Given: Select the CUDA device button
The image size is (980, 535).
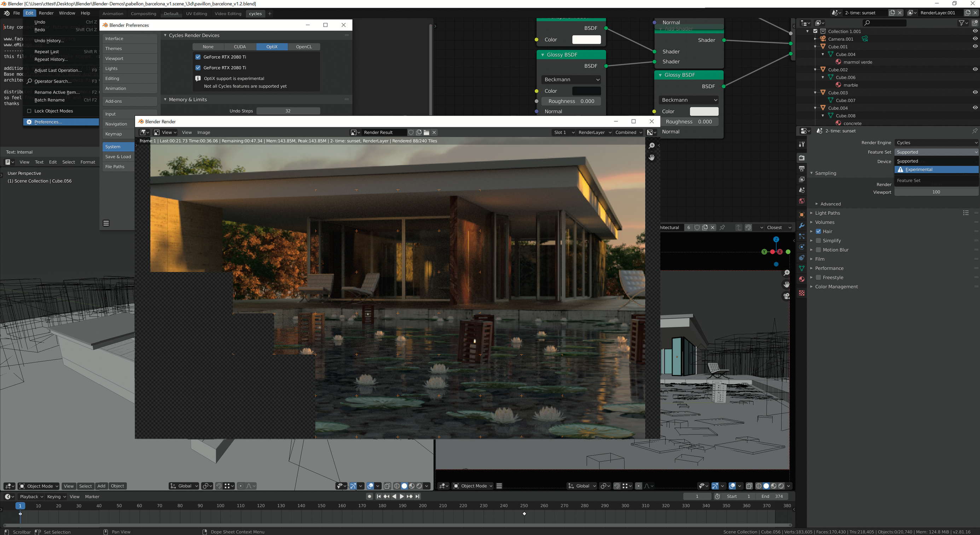Looking at the screenshot, I should [240, 47].
